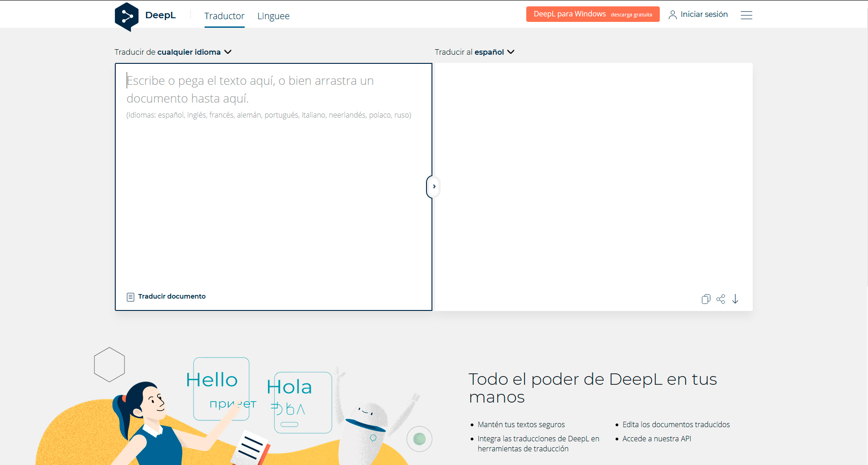Open the hamburger menu icon
868x465 pixels.
click(746, 15)
